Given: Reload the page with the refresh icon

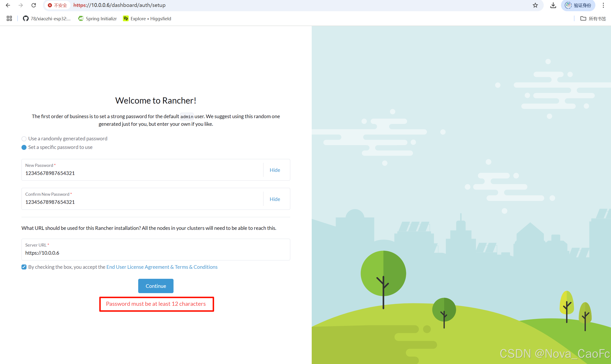Looking at the screenshot, I should [x=34, y=5].
